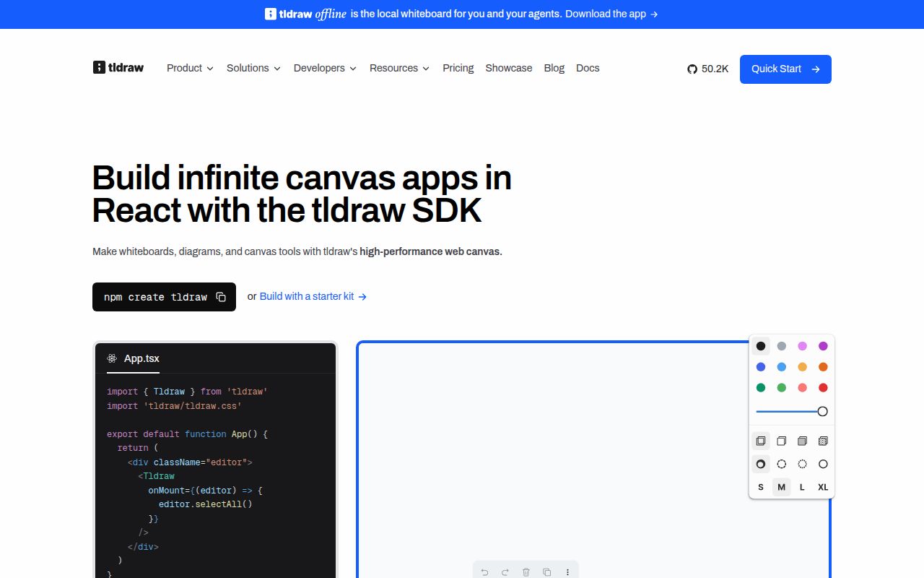Viewport: 924px width, 578px height.
Task: Duplicate selection in canvas toolbar
Action: 547,572
